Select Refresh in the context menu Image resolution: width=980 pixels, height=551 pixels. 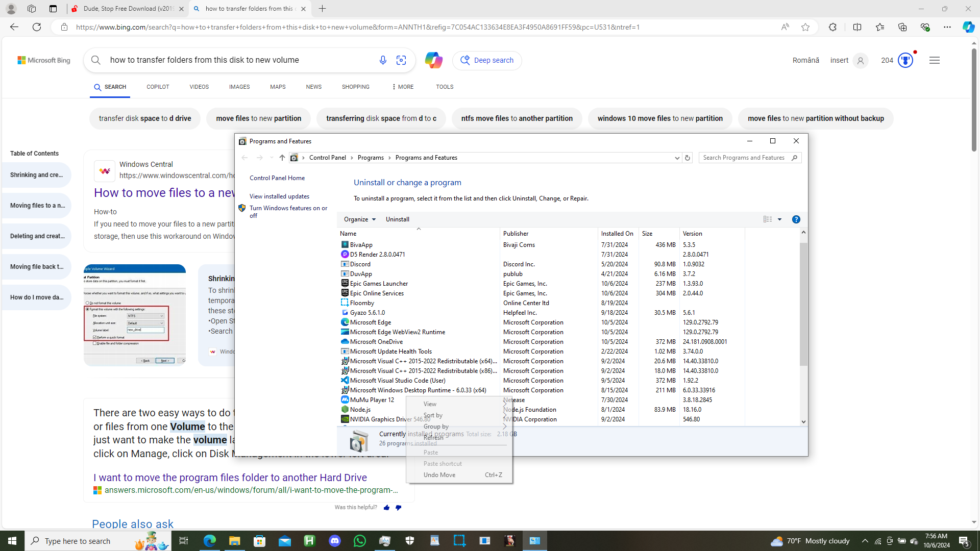point(433,438)
